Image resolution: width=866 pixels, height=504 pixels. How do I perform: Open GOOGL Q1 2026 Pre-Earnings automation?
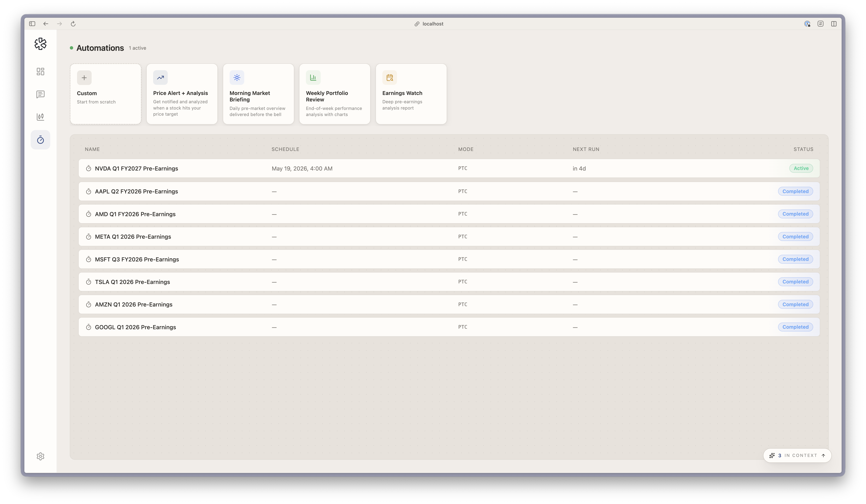coord(449,327)
